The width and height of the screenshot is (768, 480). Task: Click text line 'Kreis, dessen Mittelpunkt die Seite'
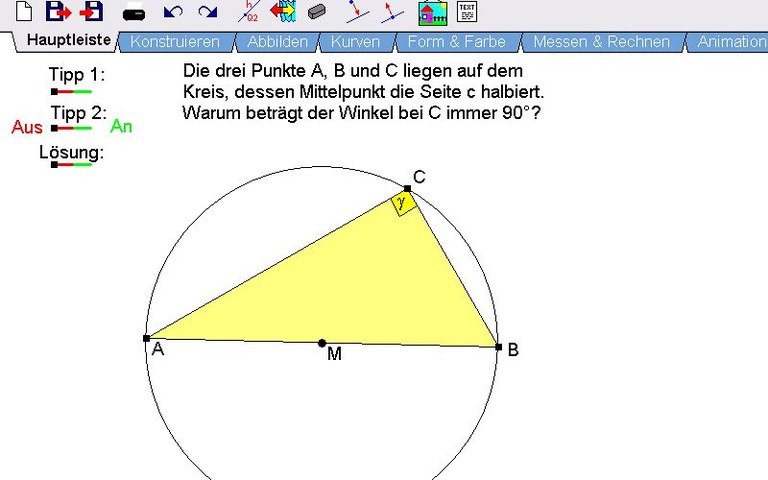click(x=322, y=92)
